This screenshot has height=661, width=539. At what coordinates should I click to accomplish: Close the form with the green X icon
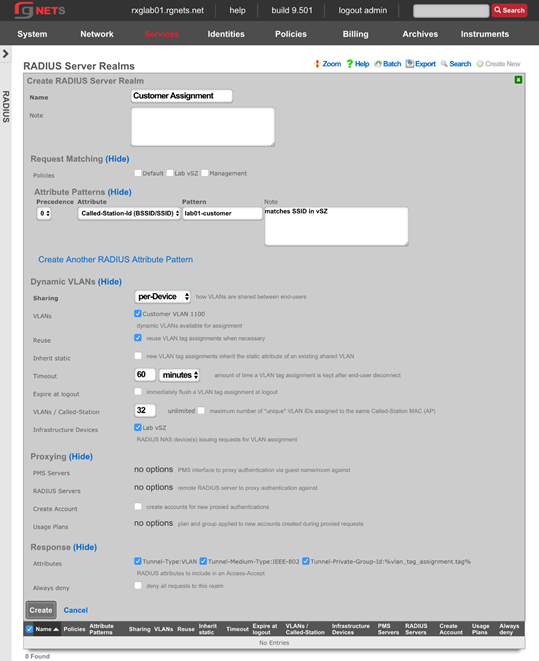[x=518, y=80]
